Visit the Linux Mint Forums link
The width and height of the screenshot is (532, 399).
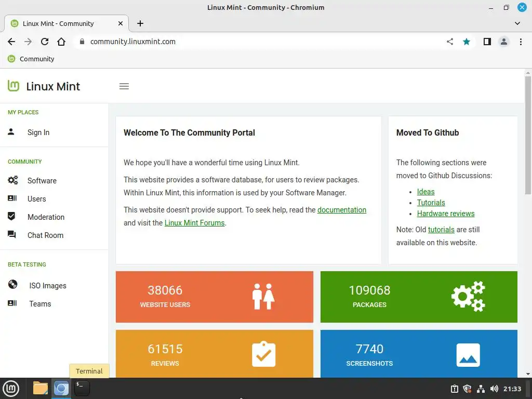pyautogui.click(x=194, y=223)
